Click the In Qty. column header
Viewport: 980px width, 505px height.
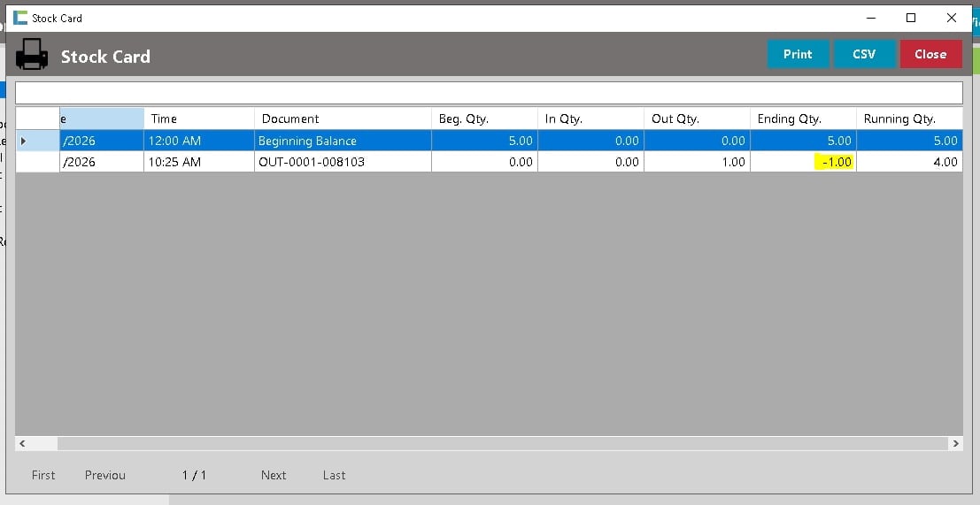(x=590, y=119)
